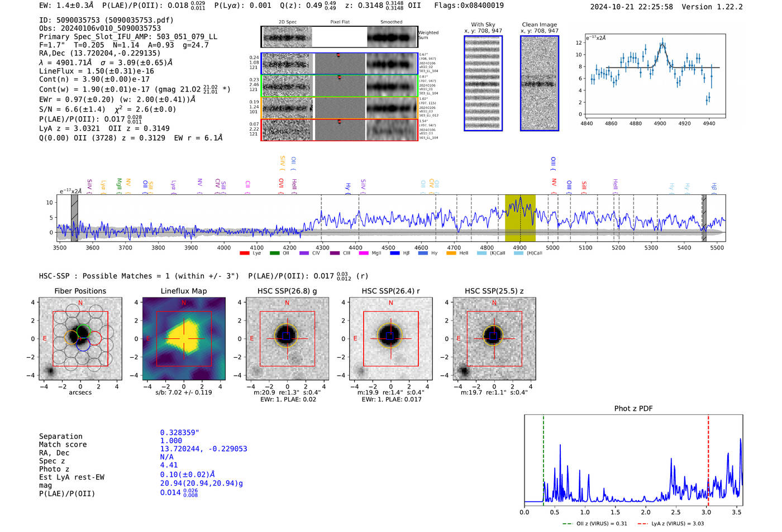
Task: Click the Match score value 1.000
Action: click(x=171, y=441)
